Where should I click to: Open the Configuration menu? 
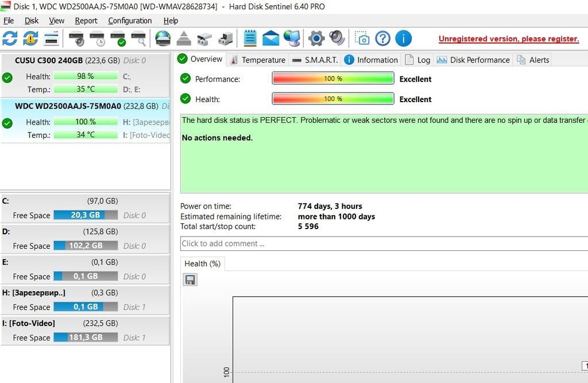[x=130, y=21]
